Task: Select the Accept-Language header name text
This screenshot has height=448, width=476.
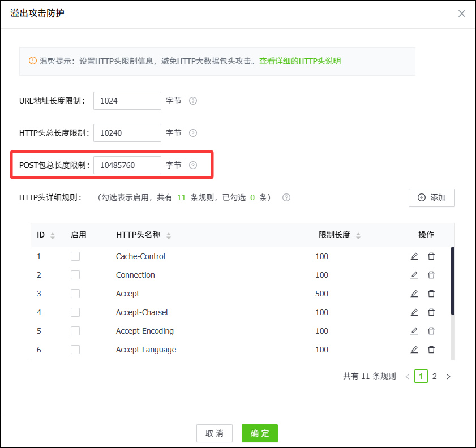Action: point(146,350)
